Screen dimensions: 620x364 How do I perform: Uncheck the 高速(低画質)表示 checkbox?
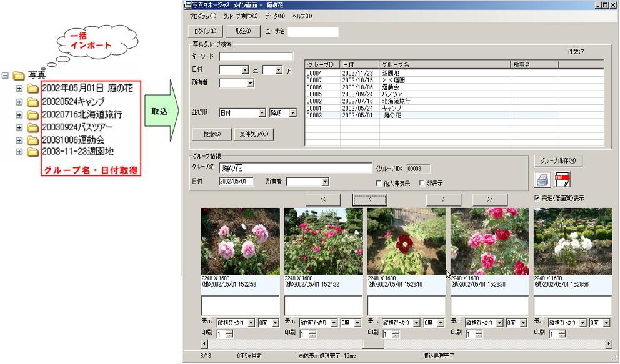coord(537,198)
